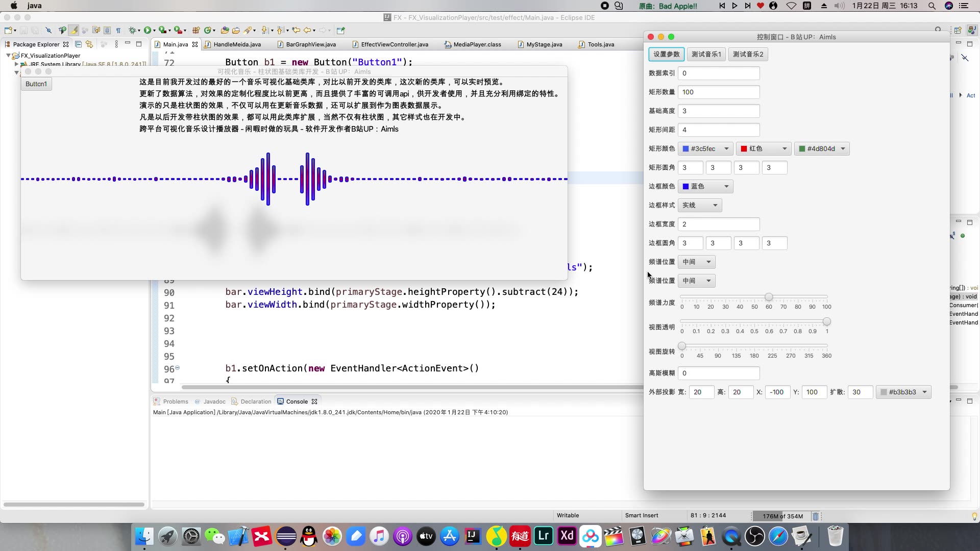The height and width of the screenshot is (551, 980).
Task: Click the shadow X offset field -100
Action: (777, 392)
